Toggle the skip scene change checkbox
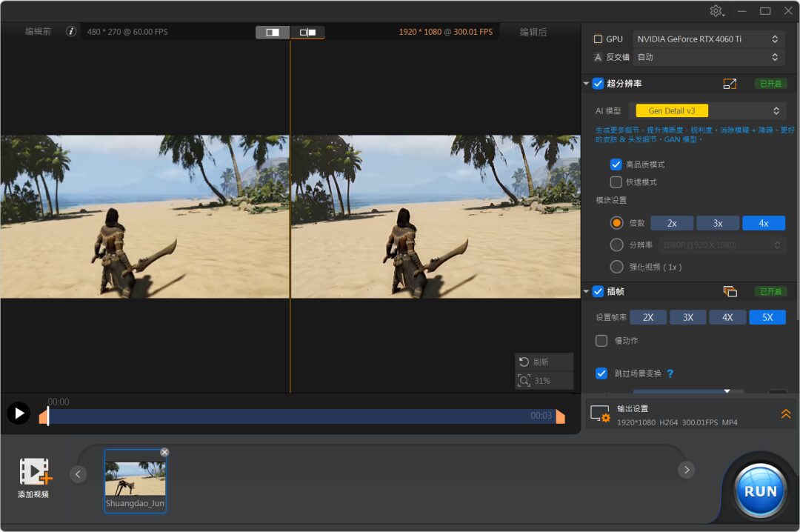800x532 pixels. pos(601,373)
